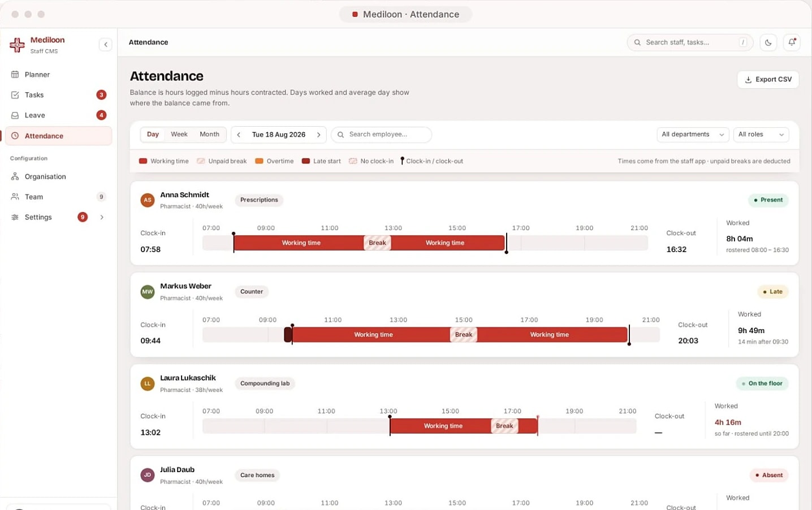Screen dimensions: 812x510
Task: Click Markus Weber's MW avatar
Action: click(x=148, y=292)
